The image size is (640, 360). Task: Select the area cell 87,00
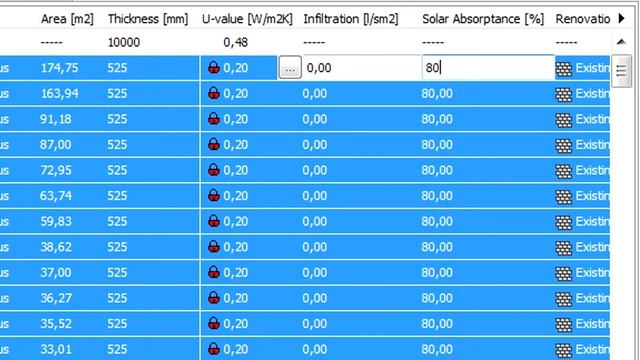[56, 145]
